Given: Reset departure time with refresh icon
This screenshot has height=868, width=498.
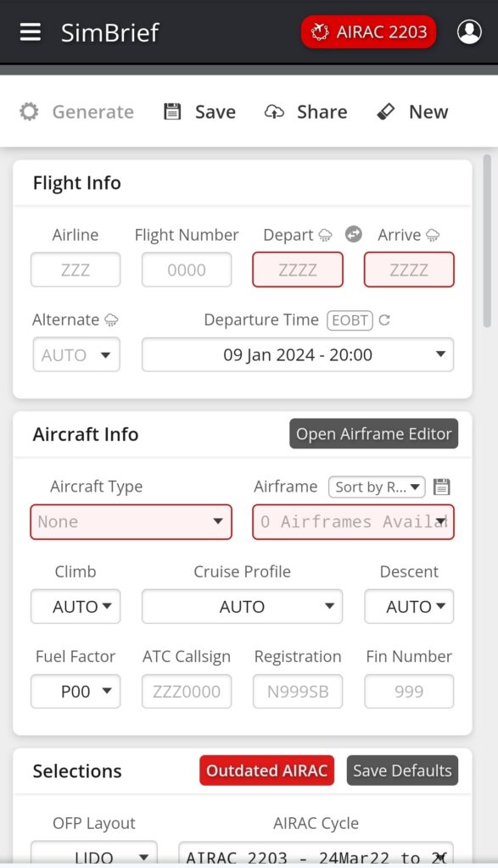Looking at the screenshot, I should 384,320.
